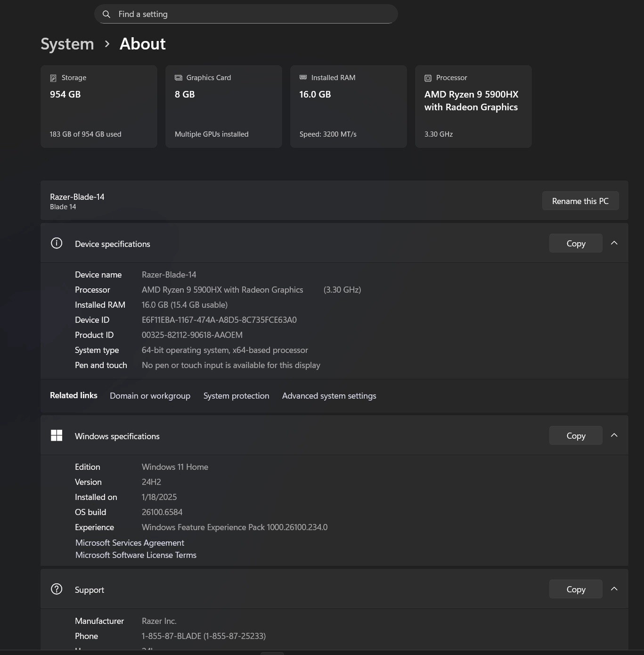Go back to System breadcrumb

click(67, 44)
